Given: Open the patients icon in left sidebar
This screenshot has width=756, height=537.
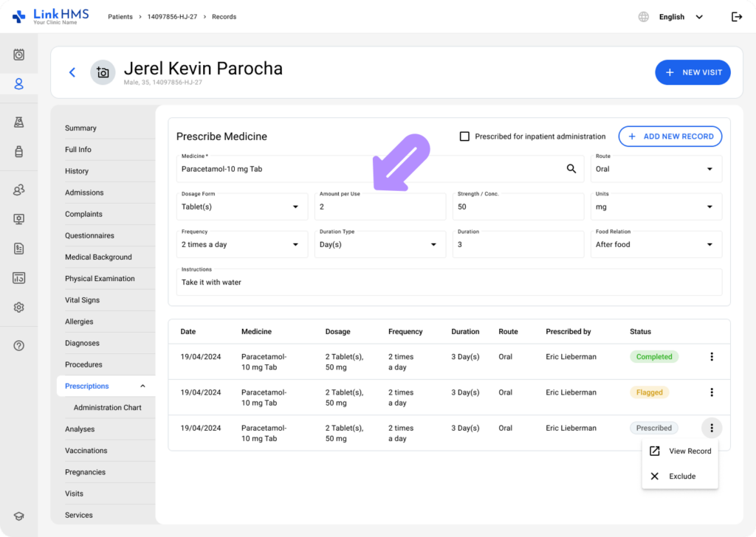Looking at the screenshot, I should [x=19, y=84].
